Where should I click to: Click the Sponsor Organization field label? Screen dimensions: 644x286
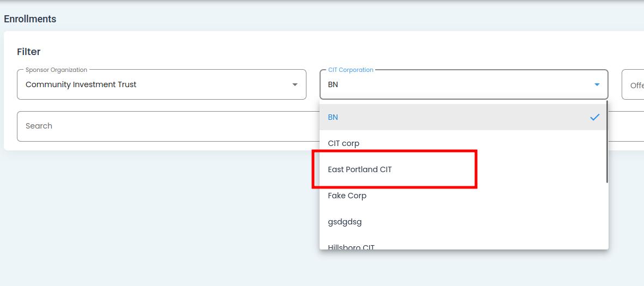(x=56, y=70)
